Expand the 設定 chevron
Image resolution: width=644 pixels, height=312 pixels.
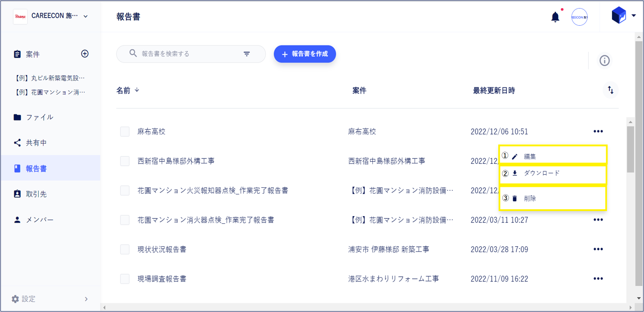pyautogui.click(x=86, y=299)
